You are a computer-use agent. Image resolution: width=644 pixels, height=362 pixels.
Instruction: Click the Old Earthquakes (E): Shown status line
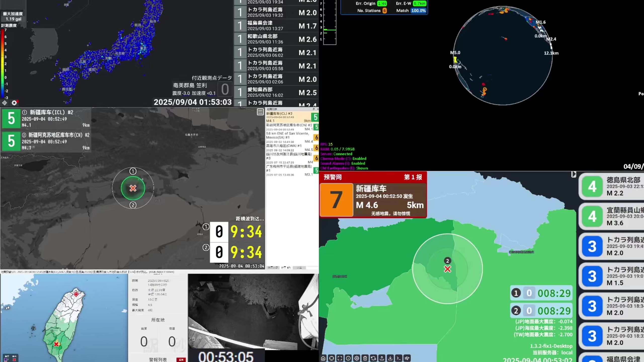(x=344, y=168)
